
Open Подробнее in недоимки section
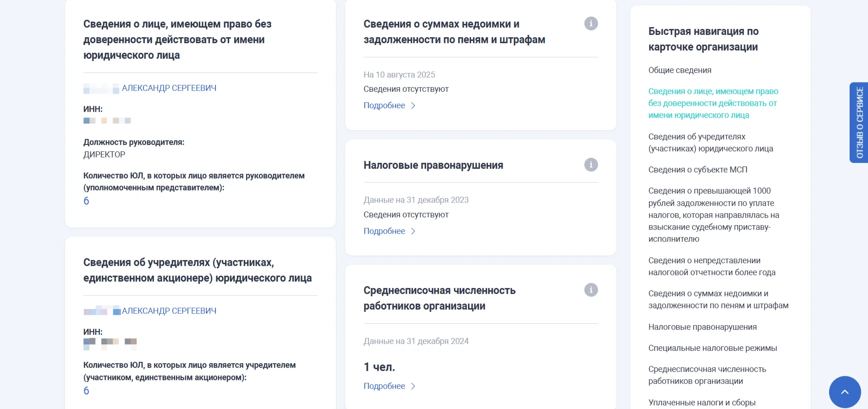point(385,105)
